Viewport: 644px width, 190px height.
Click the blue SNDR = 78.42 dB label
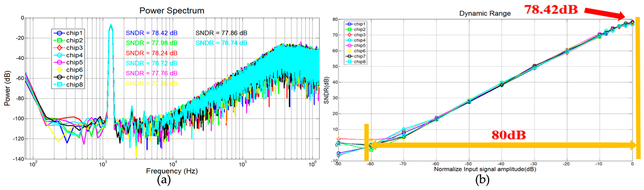pyautogui.click(x=151, y=33)
